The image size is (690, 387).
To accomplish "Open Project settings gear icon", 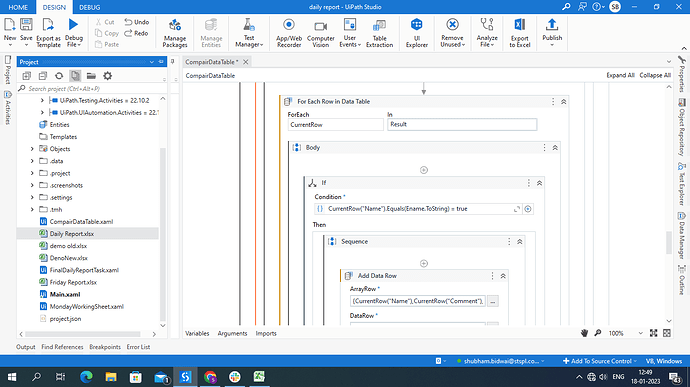I will coord(107,76).
